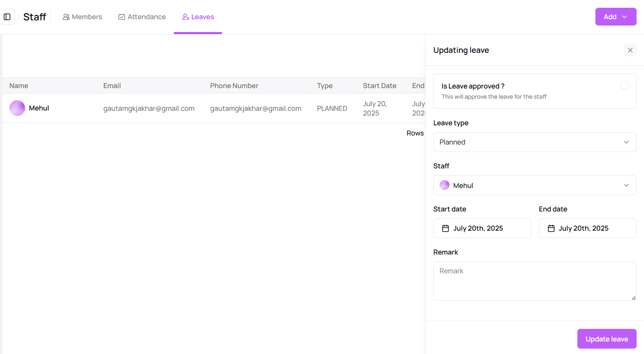Open the Add dropdown menu
This screenshot has width=644, height=354.
(x=615, y=17)
